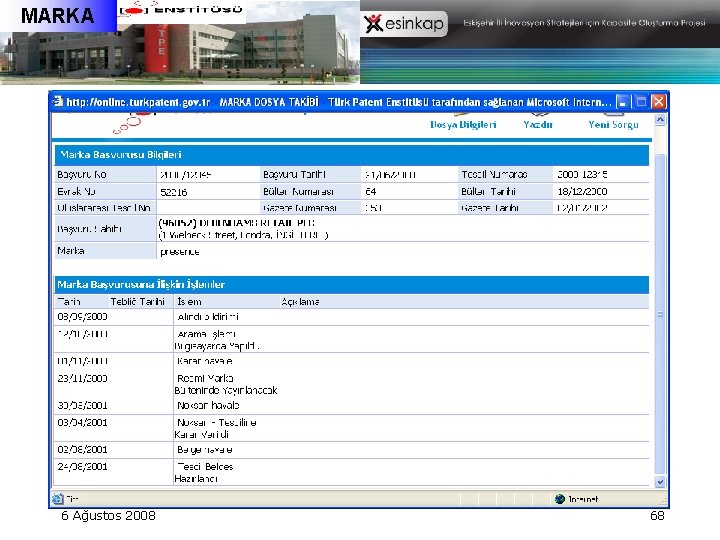The height and width of the screenshot is (540, 720).
Task: Click the Tebliğ Tarihi column header
Action: (x=137, y=302)
